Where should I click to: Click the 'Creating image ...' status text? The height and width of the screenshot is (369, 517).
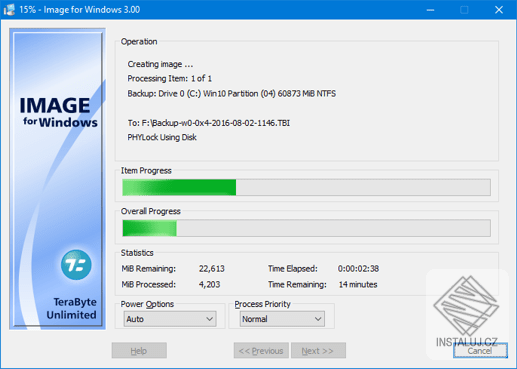coord(160,64)
